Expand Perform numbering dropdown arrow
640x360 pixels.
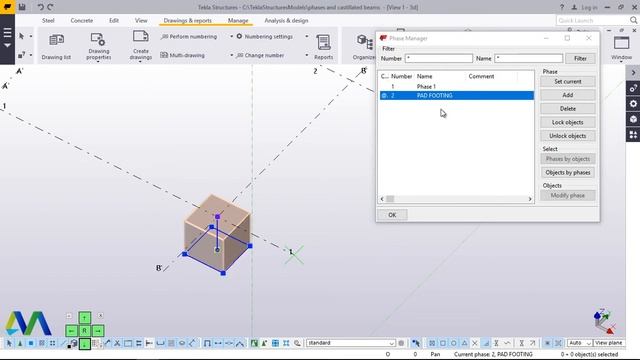coord(231,37)
